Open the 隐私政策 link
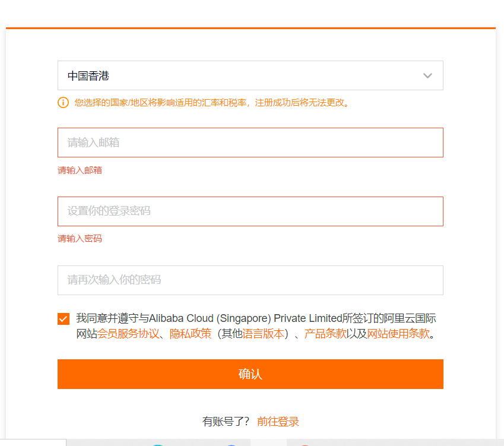This screenshot has width=504, height=446. [x=191, y=334]
